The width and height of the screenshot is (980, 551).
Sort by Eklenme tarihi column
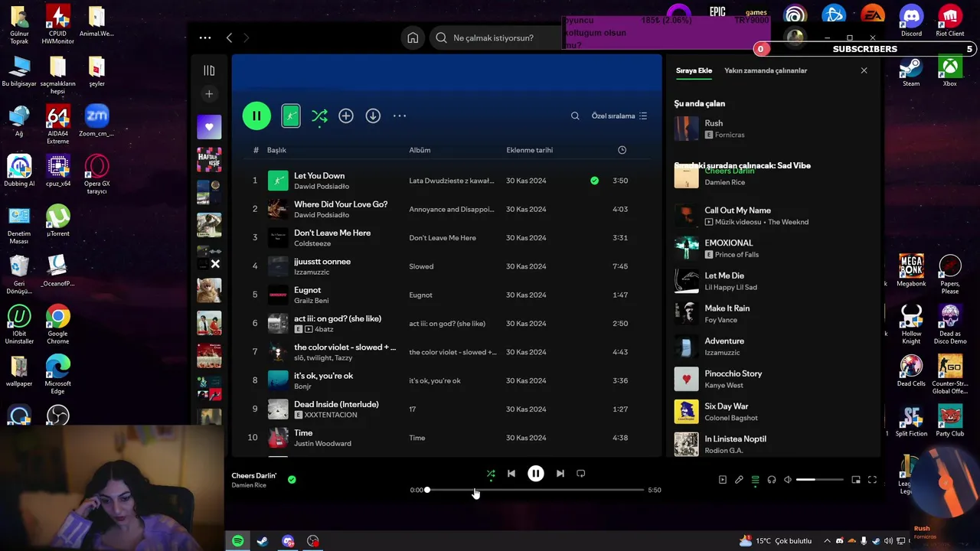click(529, 150)
